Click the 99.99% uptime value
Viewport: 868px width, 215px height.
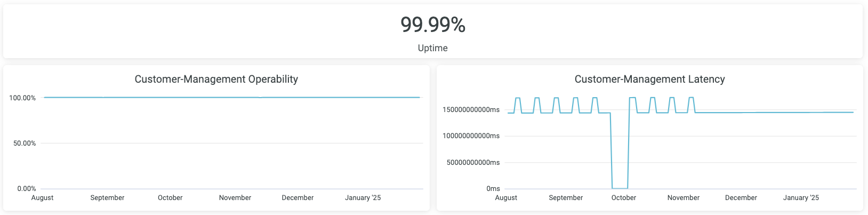pos(433,25)
